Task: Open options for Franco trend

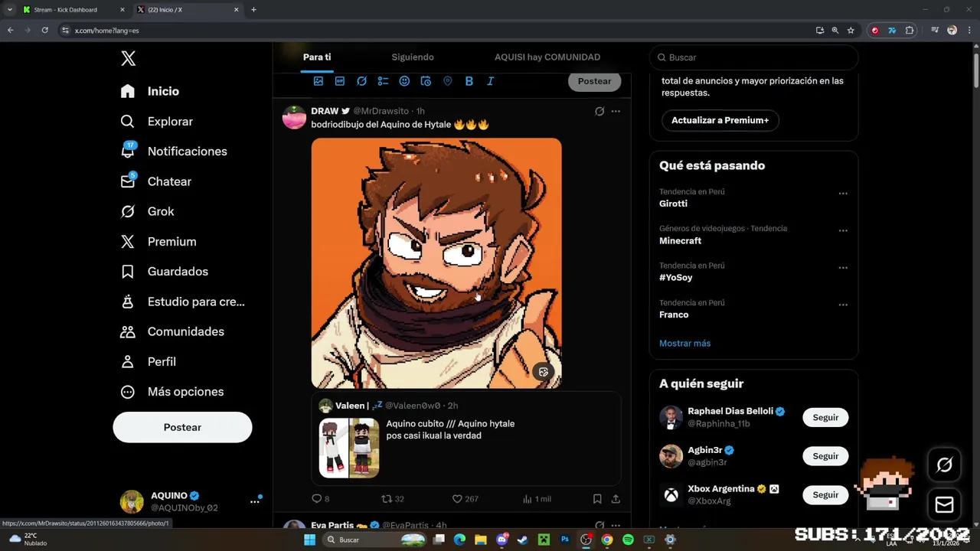Action: 843,305
